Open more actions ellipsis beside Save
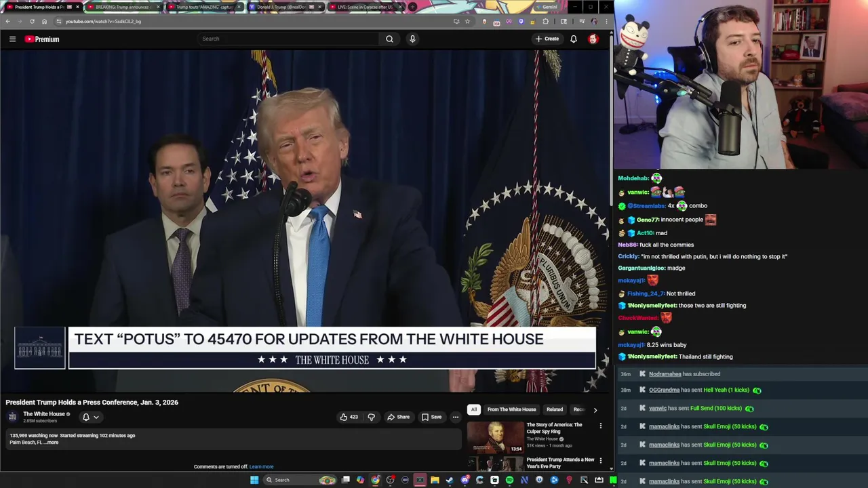Screen dimensions: 868x488 pos(456,417)
